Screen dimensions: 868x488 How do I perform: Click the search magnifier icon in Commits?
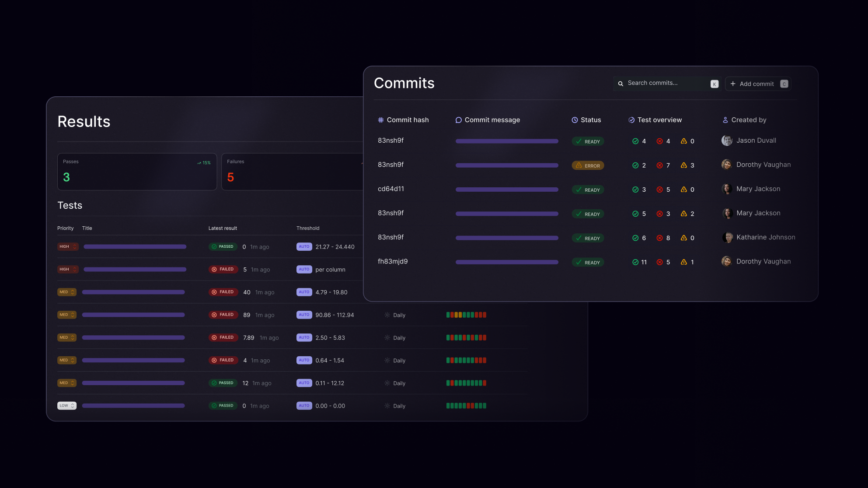(x=620, y=84)
